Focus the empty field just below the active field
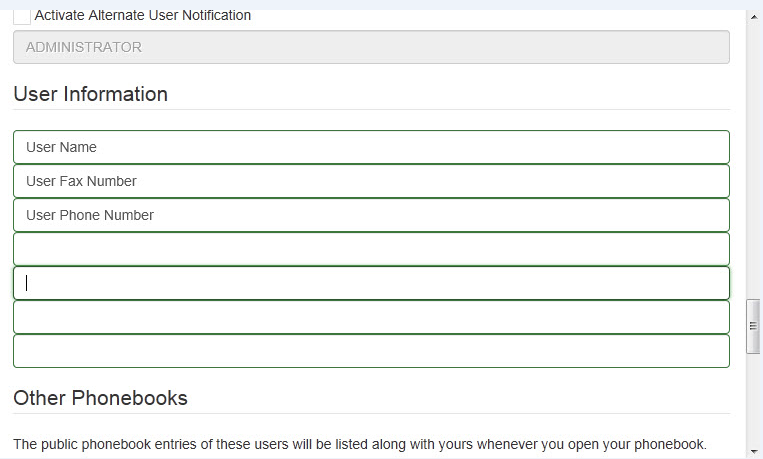 pyautogui.click(x=371, y=317)
